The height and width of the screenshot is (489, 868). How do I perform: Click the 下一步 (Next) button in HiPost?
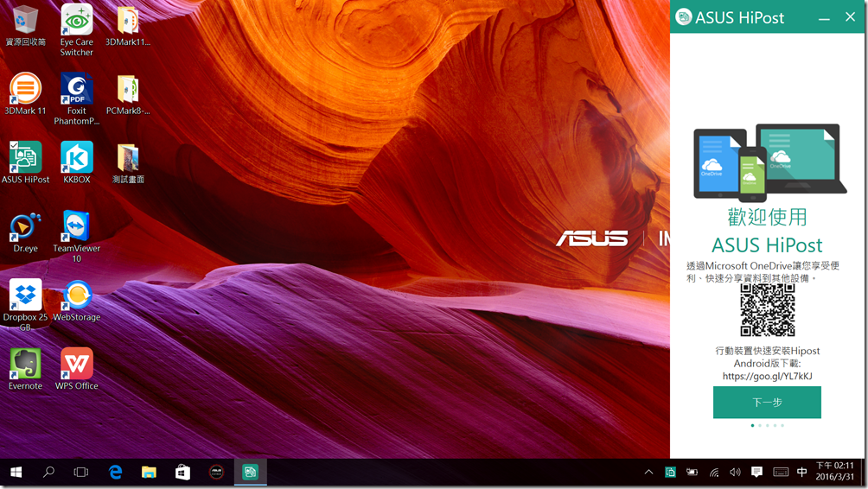766,403
